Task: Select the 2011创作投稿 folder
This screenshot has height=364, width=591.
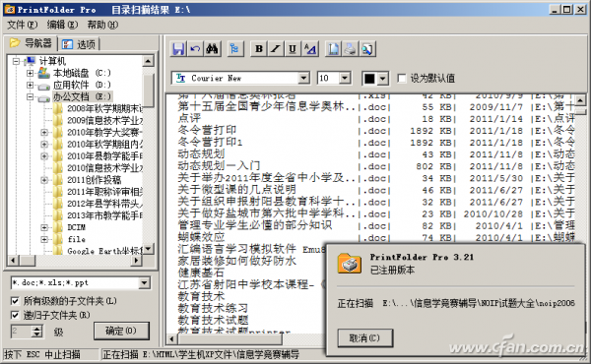Action: 95,180
